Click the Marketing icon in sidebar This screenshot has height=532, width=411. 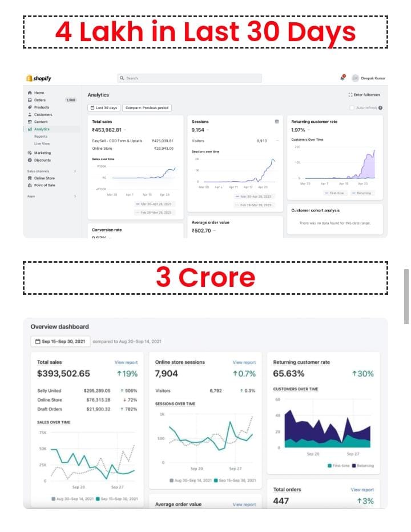point(30,153)
